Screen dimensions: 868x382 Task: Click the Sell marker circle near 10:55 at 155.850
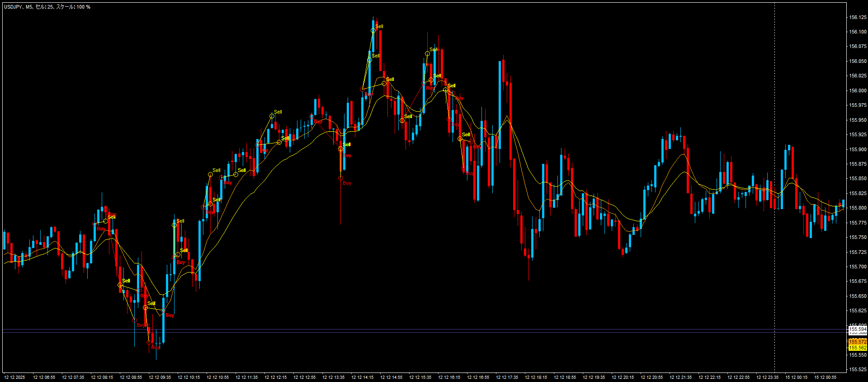[211, 174]
